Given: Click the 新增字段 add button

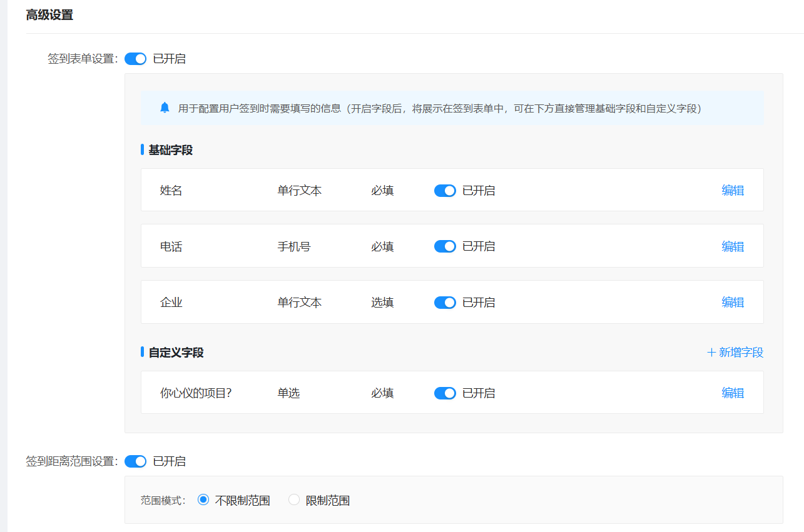Looking at the screenshot, I should coord(735,353).
